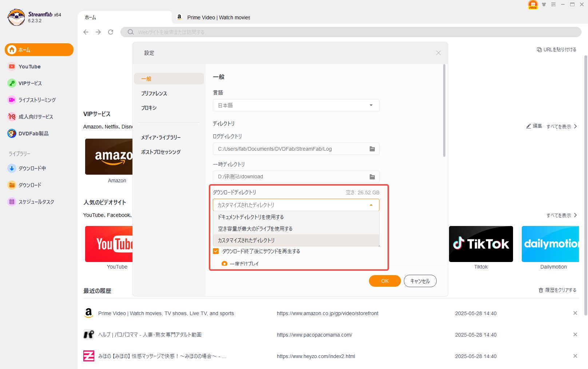This screenshot has width=588, height=369.
Task: Go back with the browser back arrow
Action: coord(86,32)
